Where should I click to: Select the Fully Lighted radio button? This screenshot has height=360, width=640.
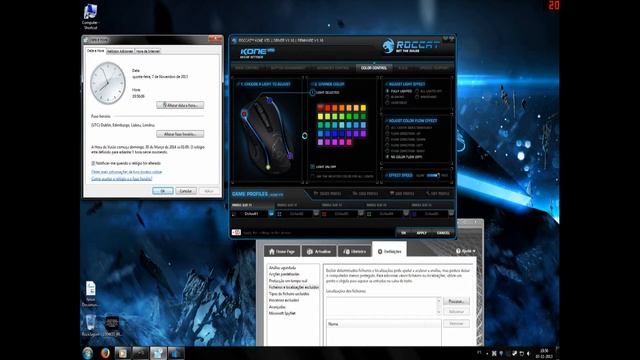387,91
